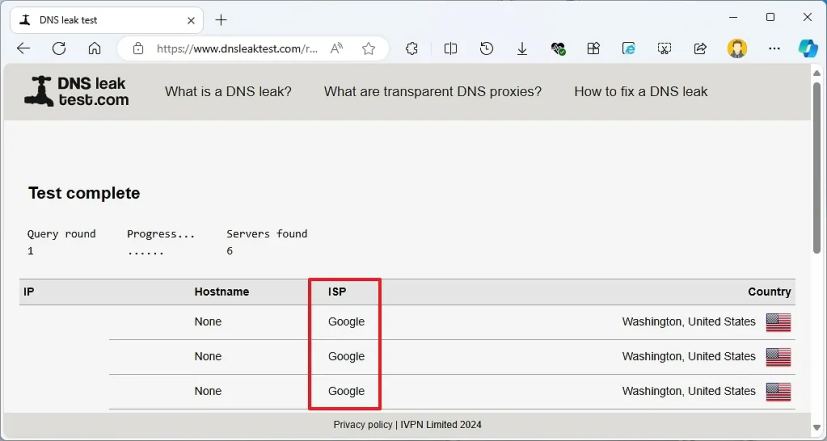Open a new tab with plus button

click(x=221, y=20)
